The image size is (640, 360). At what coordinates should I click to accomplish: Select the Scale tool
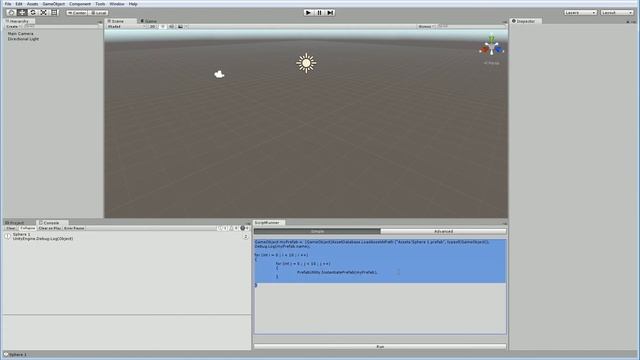(x=44, y=13)
